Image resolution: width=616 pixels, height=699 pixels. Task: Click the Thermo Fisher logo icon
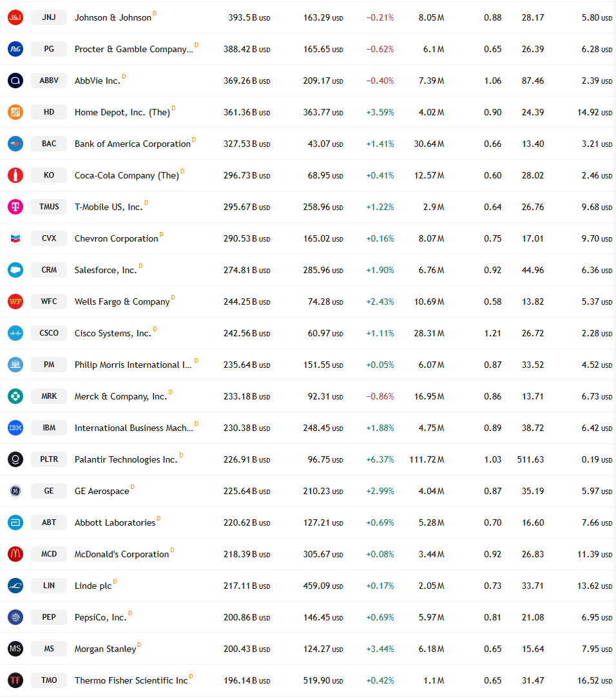15,680
